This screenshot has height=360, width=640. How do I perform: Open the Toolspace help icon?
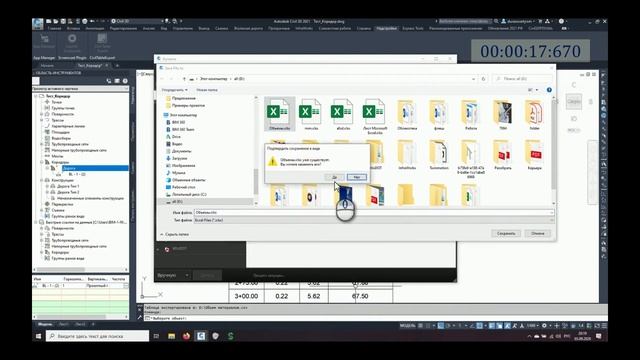pyautogui.click(x=125, y=81)
